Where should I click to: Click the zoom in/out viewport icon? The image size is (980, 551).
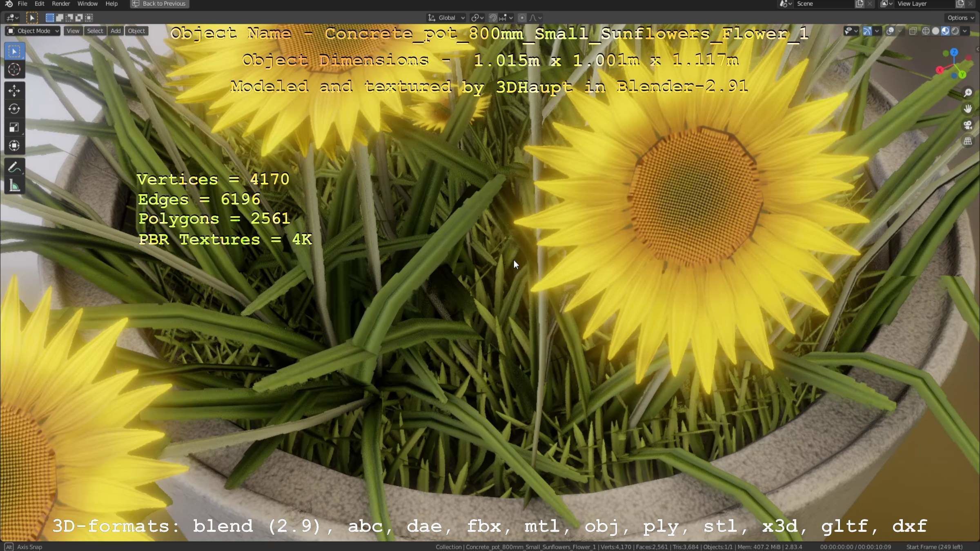point(968,93)
